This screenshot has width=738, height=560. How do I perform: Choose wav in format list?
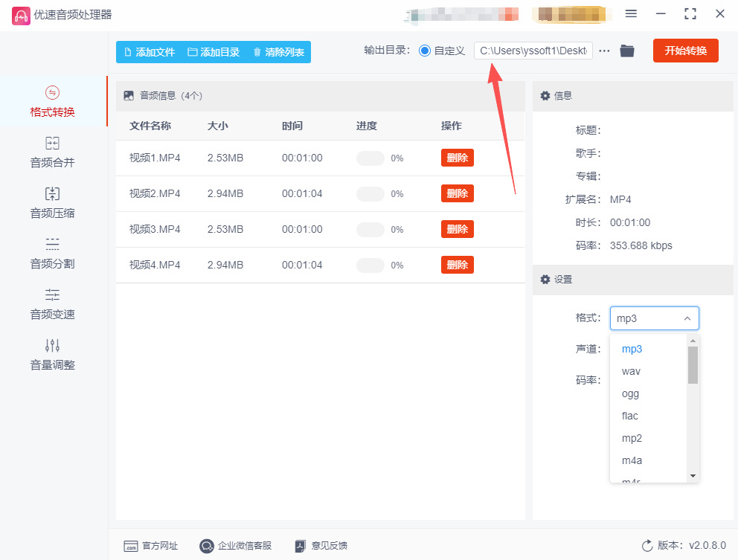(x=648, y=371)
